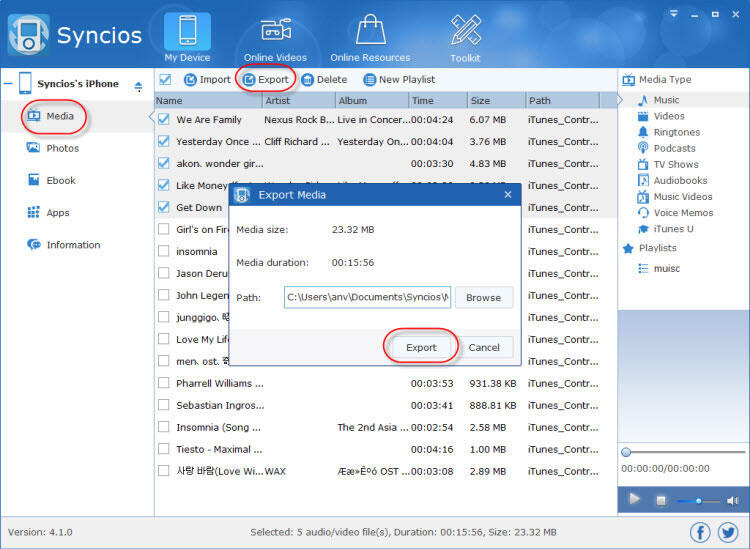Uncheck the Yesterday Once song checkbox
This screenshot has height=549, width=750.
(x=164, y=141)
